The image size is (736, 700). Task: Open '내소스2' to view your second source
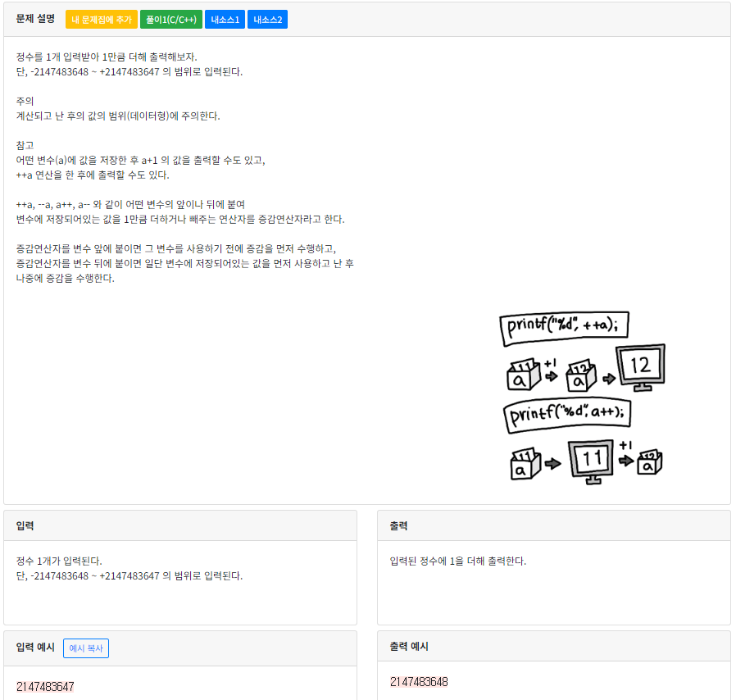click(x=267, y=19)
